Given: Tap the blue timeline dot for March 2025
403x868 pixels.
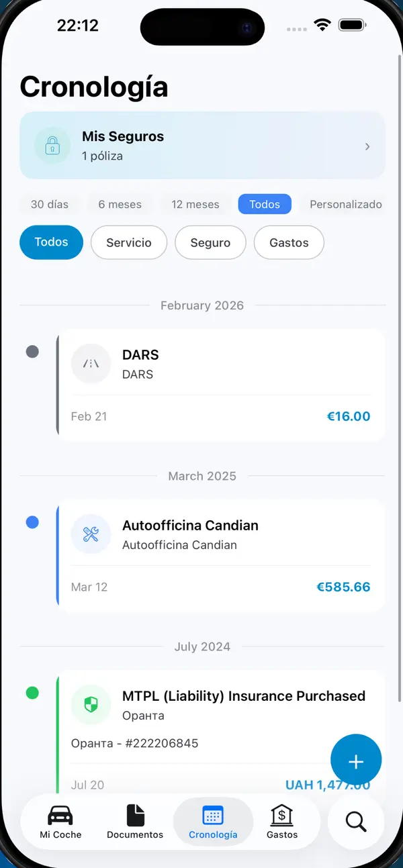Looking at the screenshot, I should (32, 522).
